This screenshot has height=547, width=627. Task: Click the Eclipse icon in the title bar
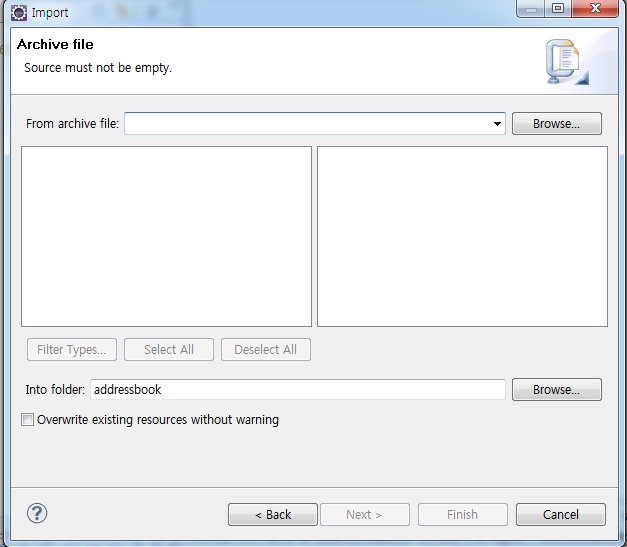[19, 13]
